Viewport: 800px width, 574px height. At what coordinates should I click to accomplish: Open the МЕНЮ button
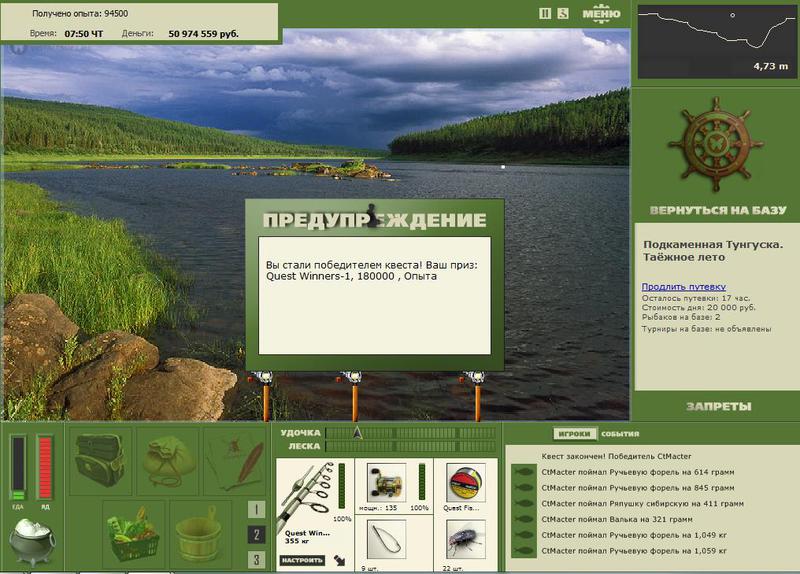coord(602,13)
